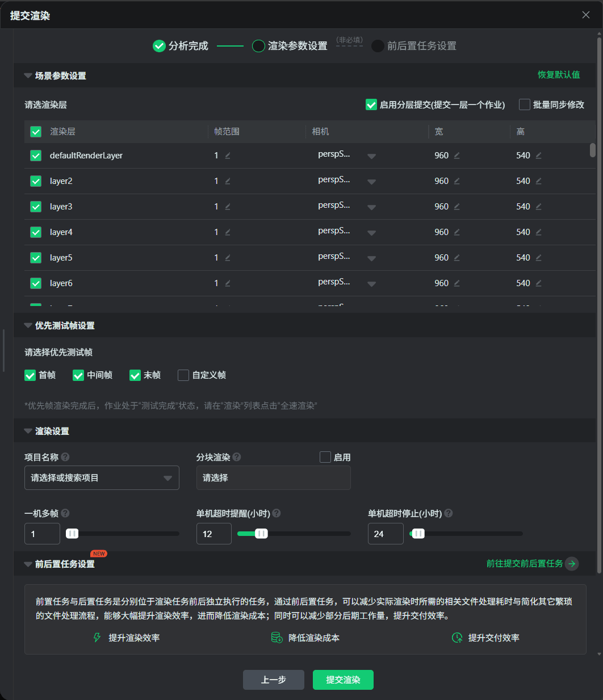Image resolution: width=603 pixels, height=700 pixels.
Task: Open 请选择或搜索项目 project dropdown
Action: [x=102, y=478]
